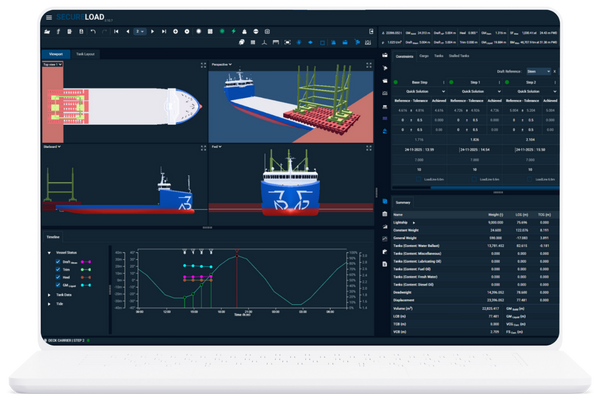Click the camera screenshot icon in the toolbar
Image resolution: width=600 pixels, height=400 pixels.
coord(268,32)
